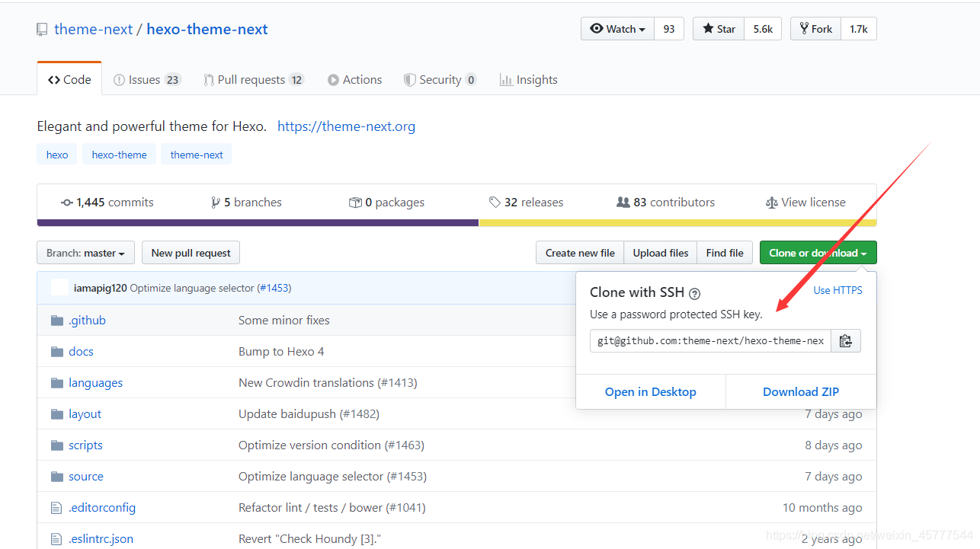Open the 'Update baidupush (#1482)' commit message
Viewport: 980px width, 549px height.
(x=309, y=414)
